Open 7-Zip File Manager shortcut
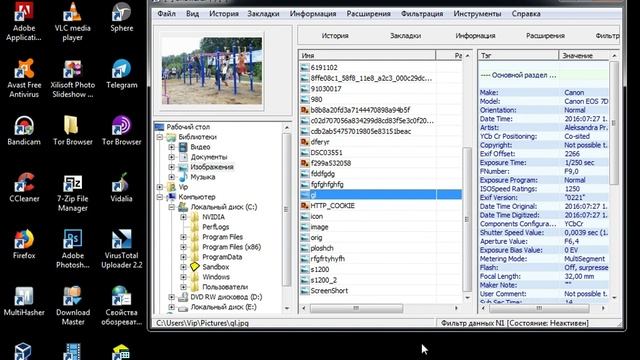Image resolution: width=640 pixels, height=360 pixels. (73, 192)
